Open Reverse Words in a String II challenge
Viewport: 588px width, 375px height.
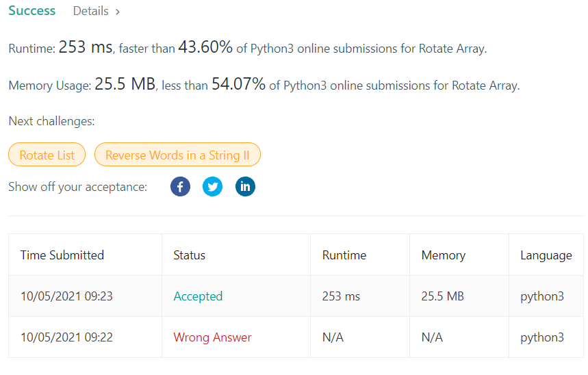click(177, 155)
